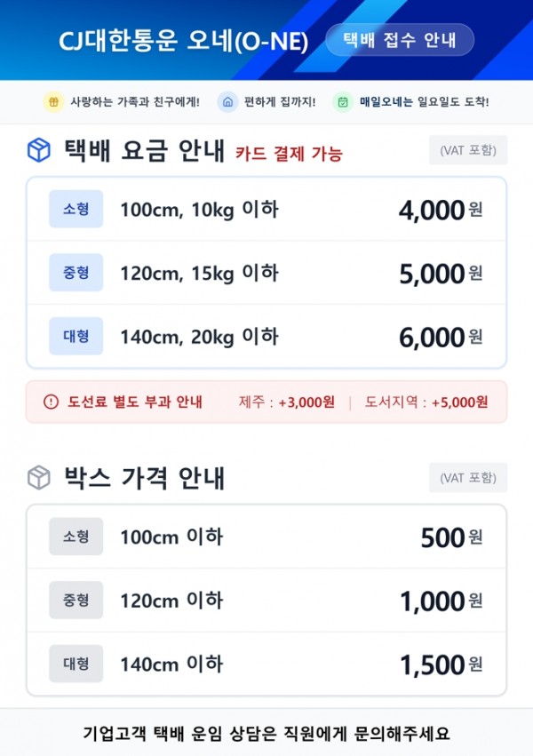This screenshot has width=533, height=756.
Task: Click the CJ대한통운 오네(O-NE) header title
Action: [x=183, y=41]
